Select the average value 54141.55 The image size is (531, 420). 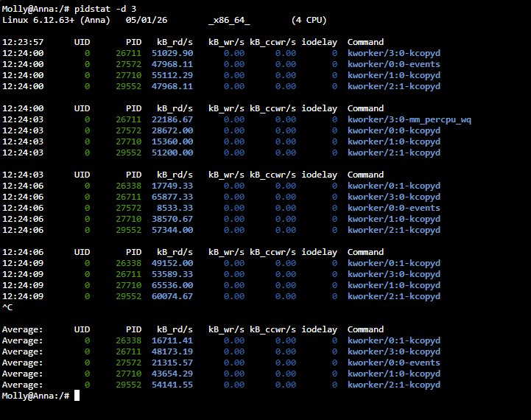pyautogui.click(x=172, y=385)
